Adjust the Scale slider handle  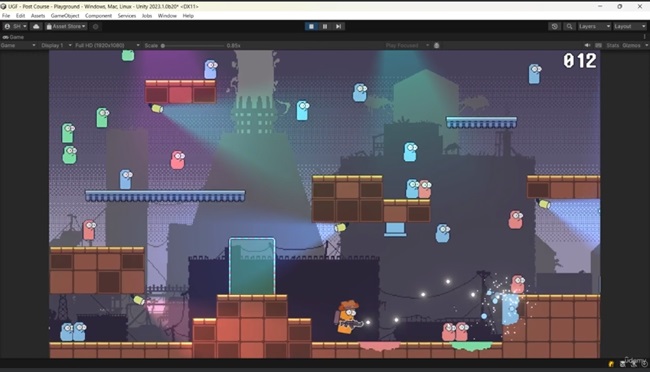(x=163, y=46)
